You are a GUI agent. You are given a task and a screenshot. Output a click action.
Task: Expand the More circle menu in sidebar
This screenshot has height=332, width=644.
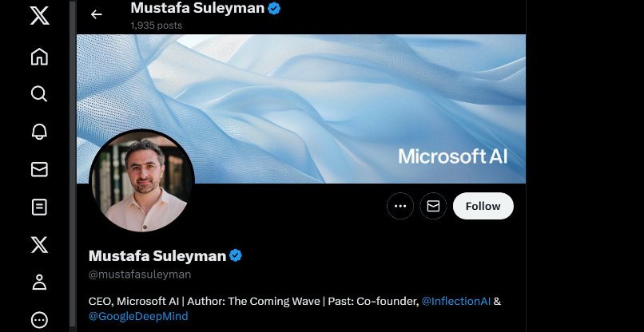tap(39, 320)
